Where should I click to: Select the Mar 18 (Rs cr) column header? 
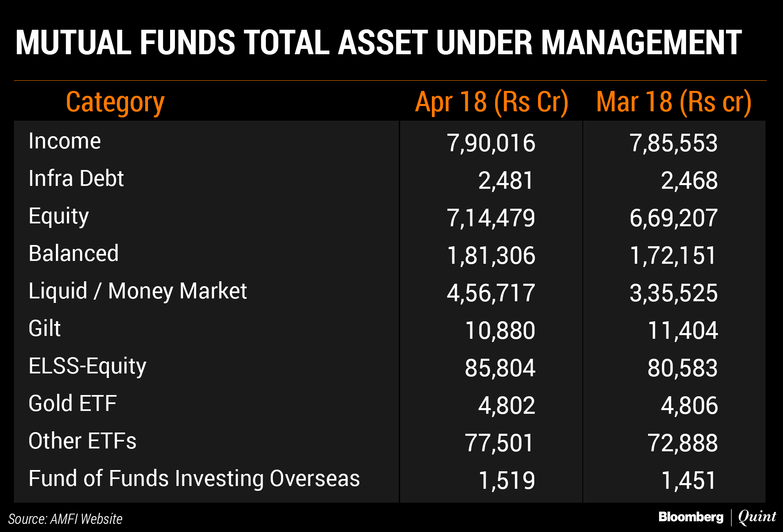pyautogui.click(x=674, y=102)
